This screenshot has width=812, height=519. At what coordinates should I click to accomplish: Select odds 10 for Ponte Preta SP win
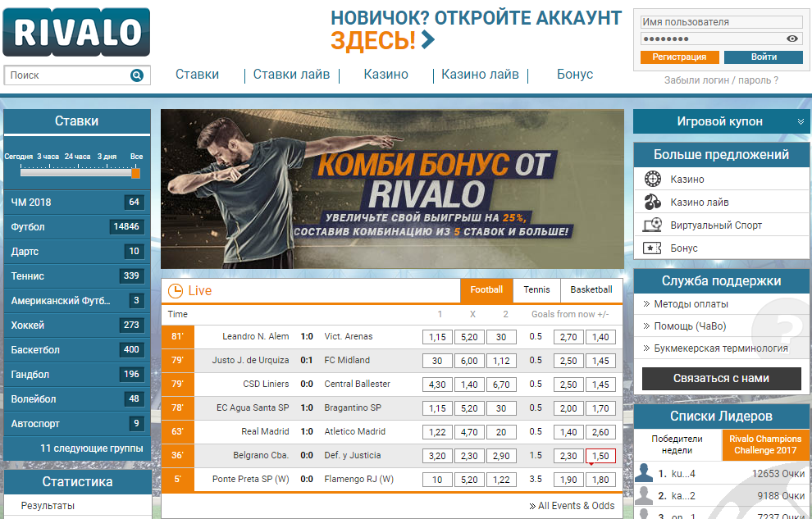point(437,480)
